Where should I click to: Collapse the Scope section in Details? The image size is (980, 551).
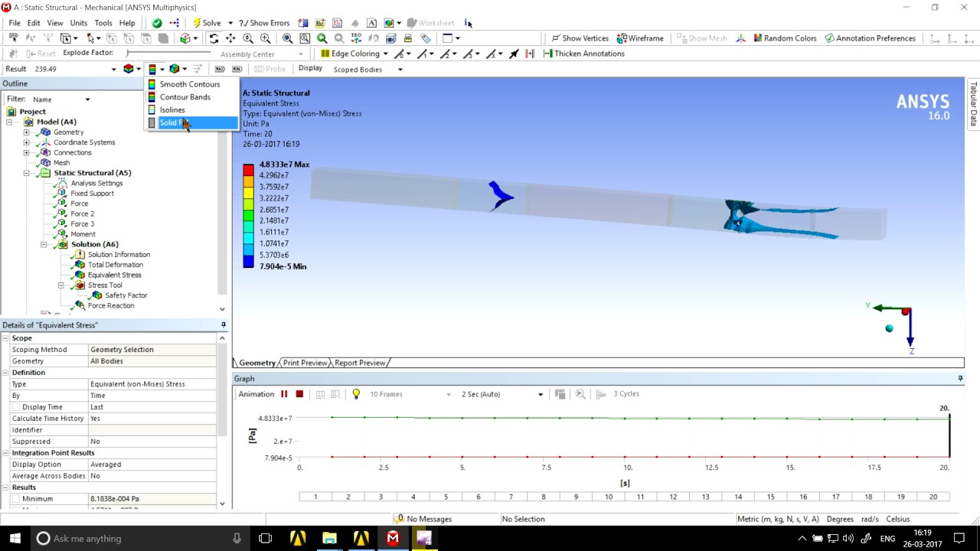coord(6,338)
